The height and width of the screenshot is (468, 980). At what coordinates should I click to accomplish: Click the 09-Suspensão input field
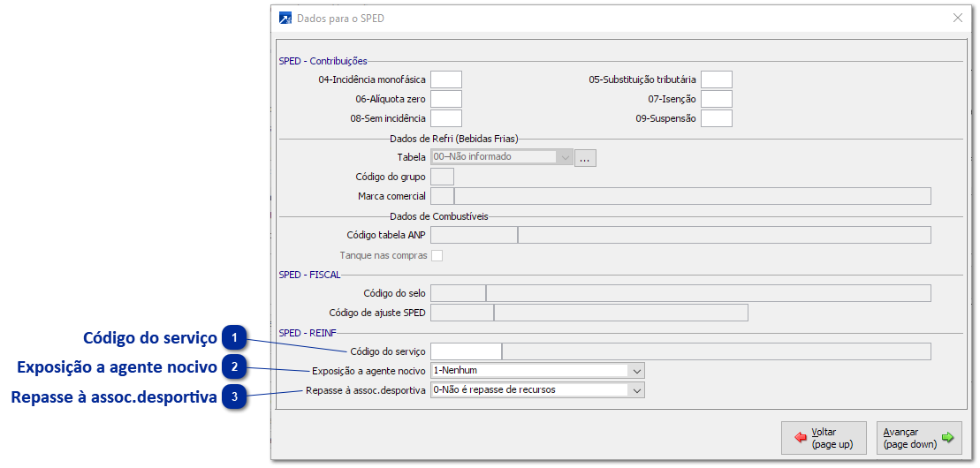[x=716, y=118]
